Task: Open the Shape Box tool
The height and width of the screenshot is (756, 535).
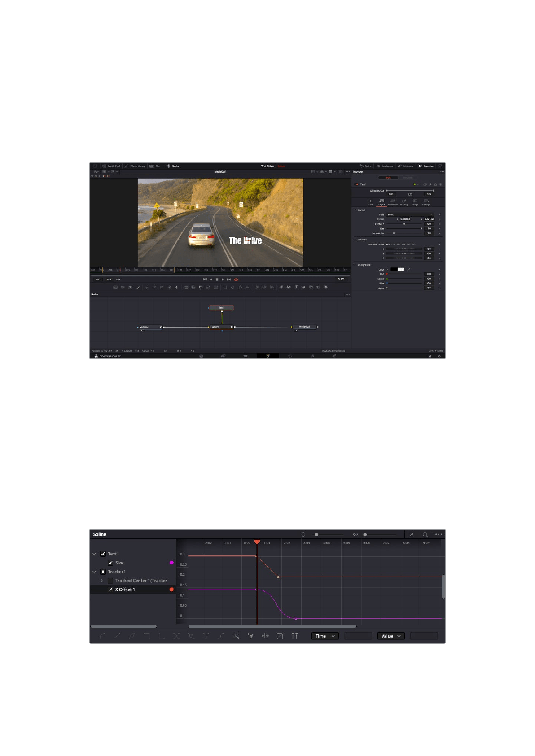Action: pos(280,636)
